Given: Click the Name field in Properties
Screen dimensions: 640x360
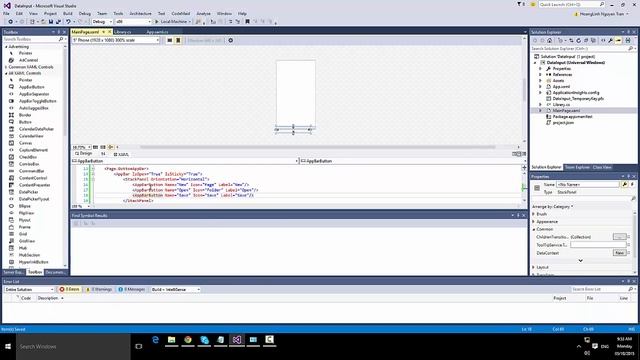Looking at the screenshot, I should click(x=588, y=184).
